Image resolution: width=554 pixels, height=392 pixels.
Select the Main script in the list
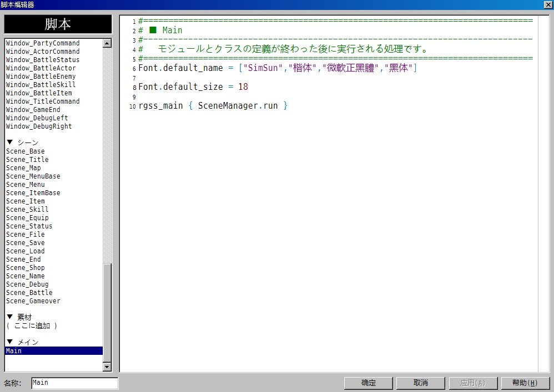point(54,351)
